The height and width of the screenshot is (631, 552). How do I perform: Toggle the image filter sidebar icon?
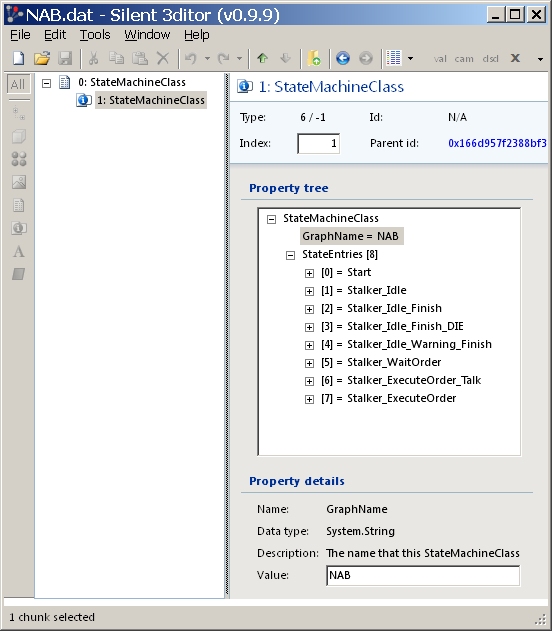click(x=19, y=182)
